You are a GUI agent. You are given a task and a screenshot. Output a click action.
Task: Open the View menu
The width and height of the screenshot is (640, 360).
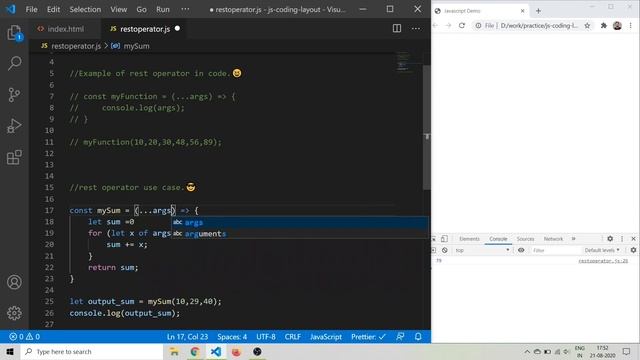(x=118, y=9)
